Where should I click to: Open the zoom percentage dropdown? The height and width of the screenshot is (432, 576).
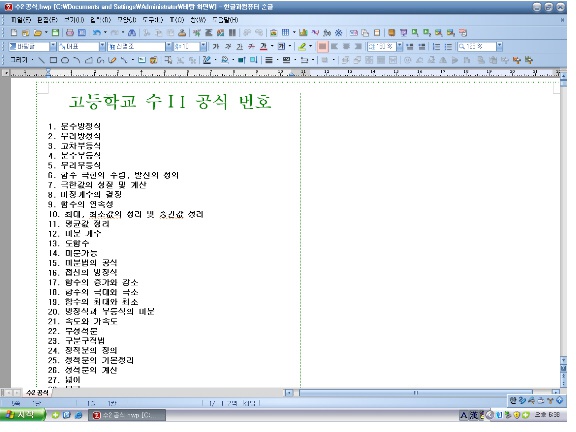(x=499, y=46)
